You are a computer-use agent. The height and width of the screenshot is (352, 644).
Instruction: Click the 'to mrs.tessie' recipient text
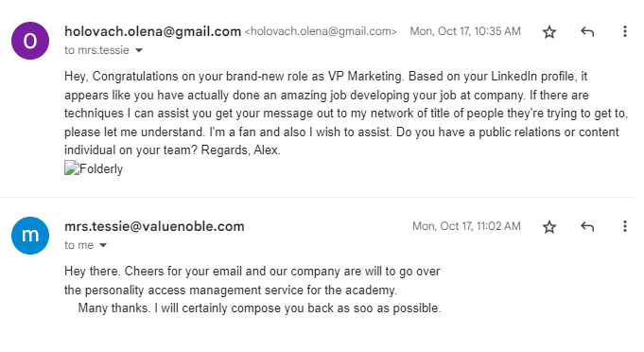click(96, 50)
